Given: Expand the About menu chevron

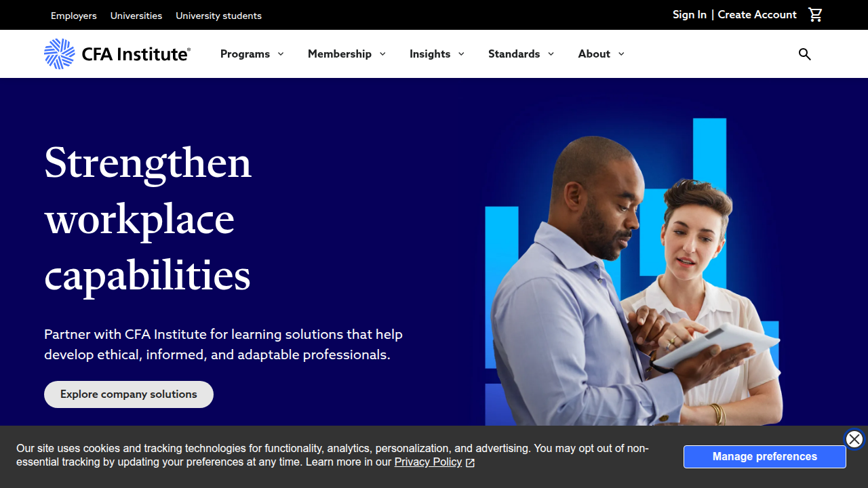Looking at the screenshot, I should [621, 54].
